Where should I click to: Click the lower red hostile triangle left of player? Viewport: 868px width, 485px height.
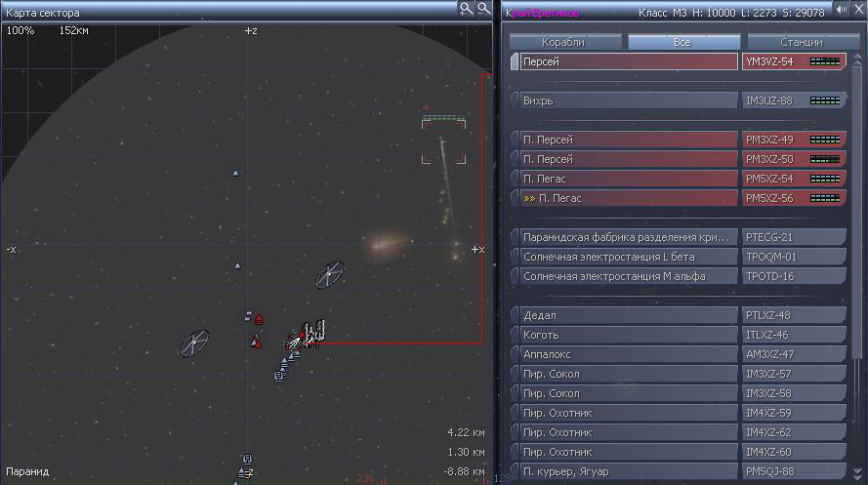(x=257, y=342)
